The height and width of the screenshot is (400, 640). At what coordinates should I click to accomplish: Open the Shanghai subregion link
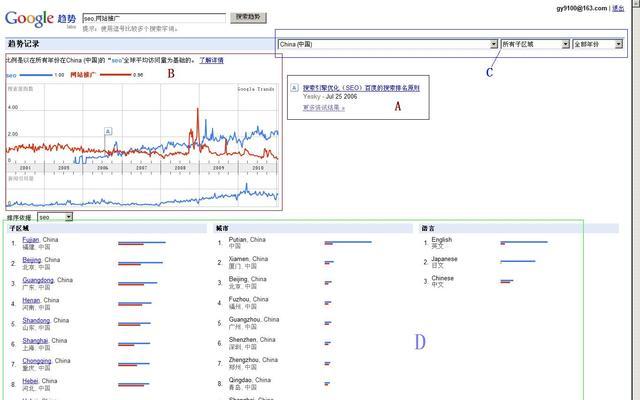point(35,340)
